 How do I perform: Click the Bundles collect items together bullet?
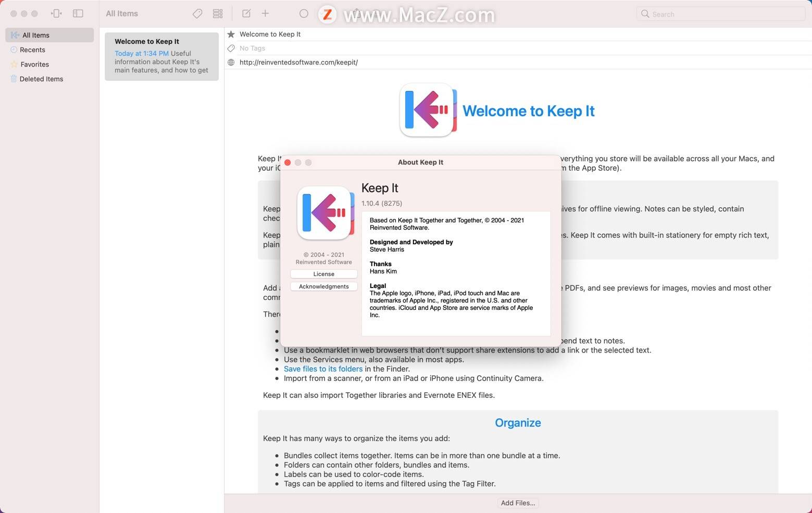point(422,456)
